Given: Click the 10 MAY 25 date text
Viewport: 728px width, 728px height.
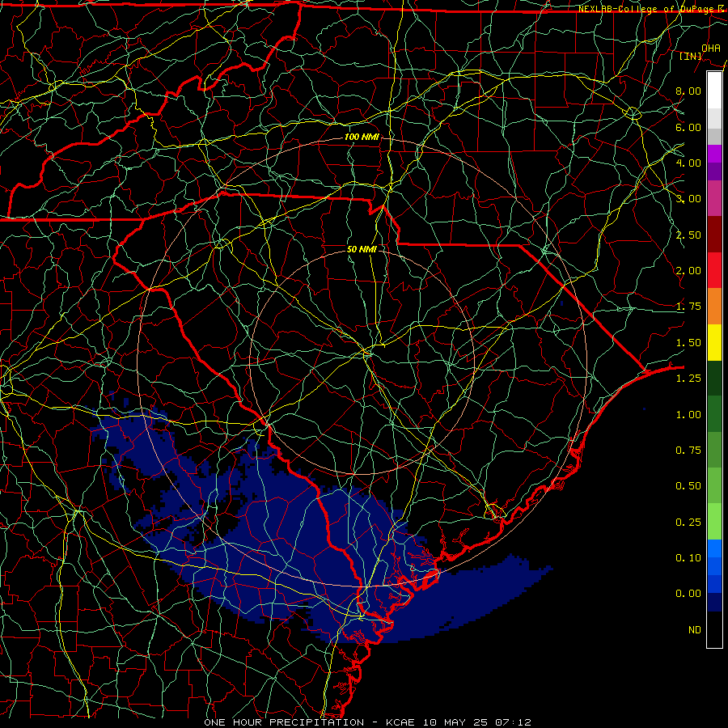Looking at the screenshot, I should (455, 722).
